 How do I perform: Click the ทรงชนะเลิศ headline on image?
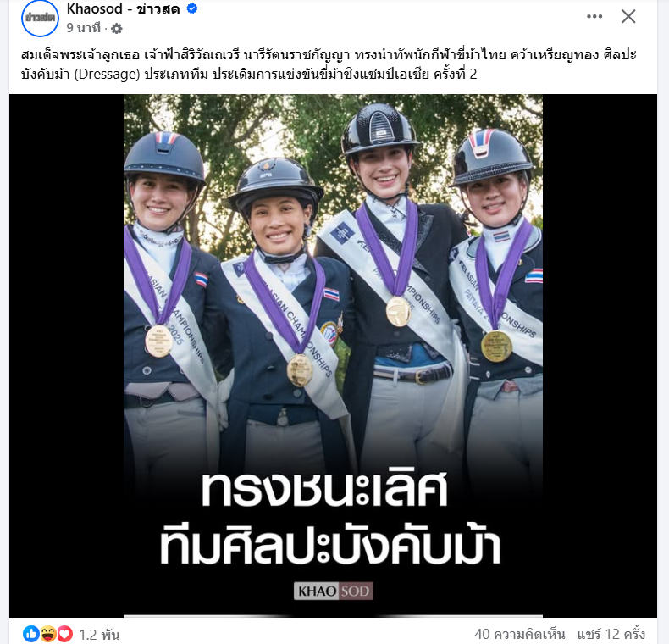(x=324, y=490)
